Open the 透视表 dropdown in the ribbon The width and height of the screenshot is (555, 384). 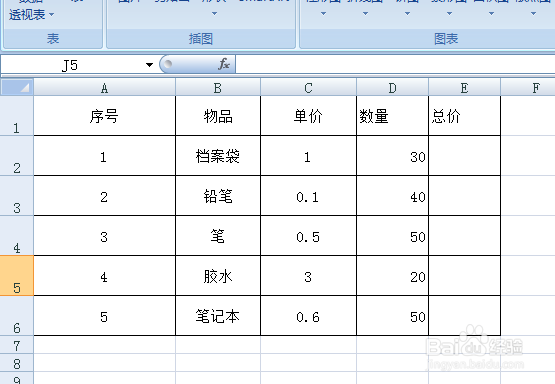click(31, 15)
